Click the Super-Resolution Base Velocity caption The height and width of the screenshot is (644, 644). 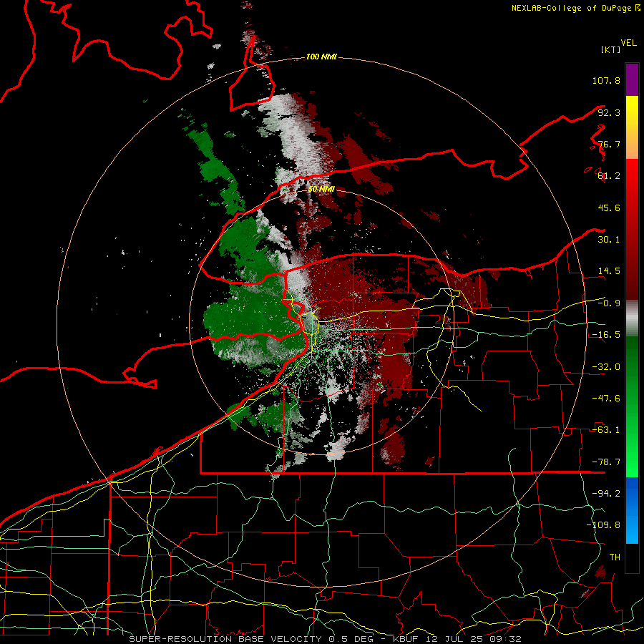[325, 639]
